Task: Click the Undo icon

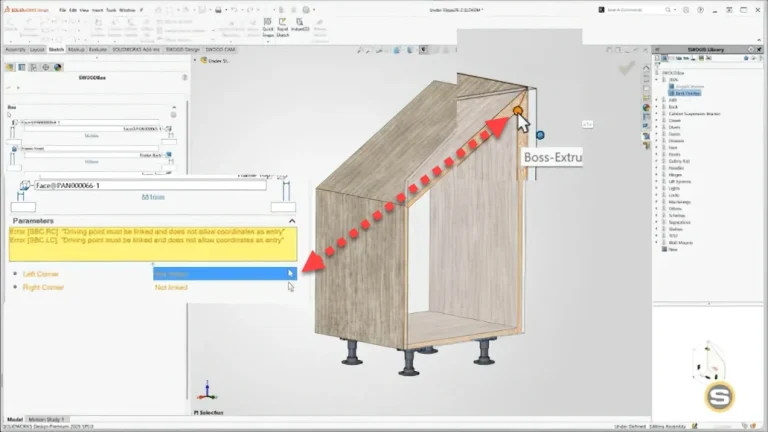Action: [x=234, y=10]
